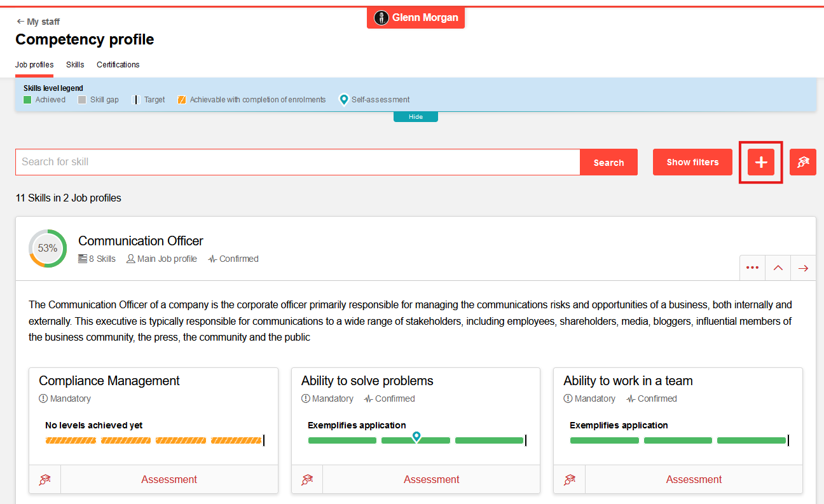
Task: Open the Certifications tab
Action: 118,65
